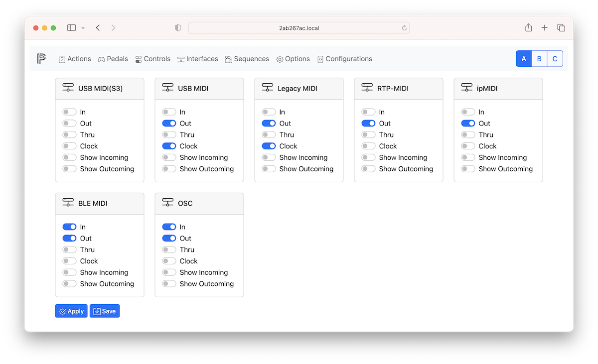
Task: Enable In for Legacy MIDI
Action: (269, 112)
